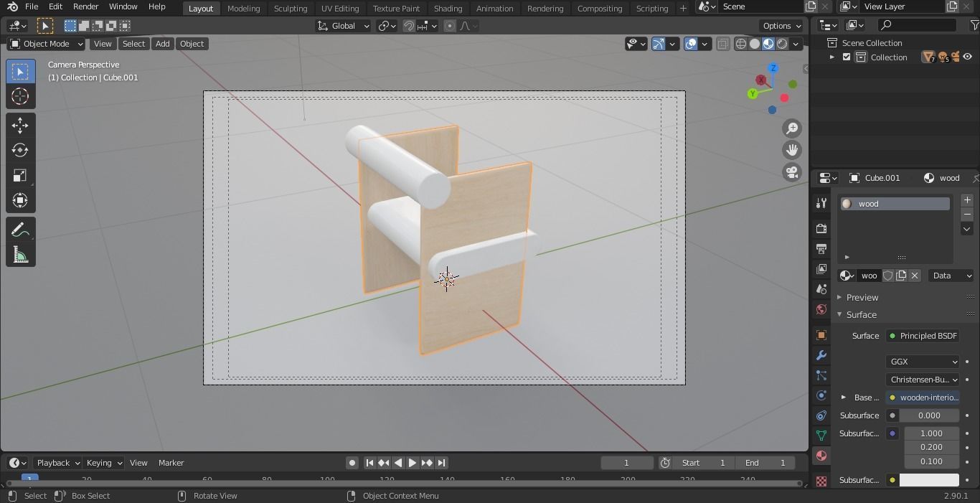The height and width of the screenshot is (503, 980).
Task: Click the pan view hand icon
Action: 792,150
